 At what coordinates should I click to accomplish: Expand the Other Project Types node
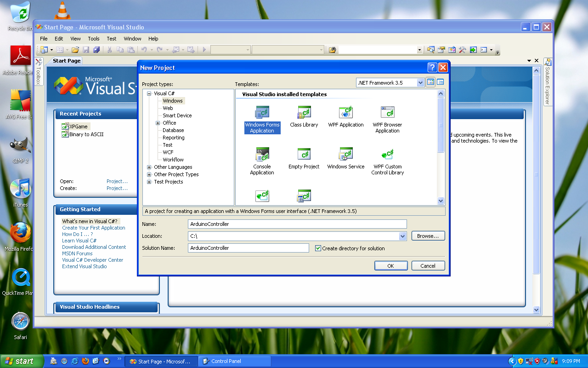click(x=149, y=174)
